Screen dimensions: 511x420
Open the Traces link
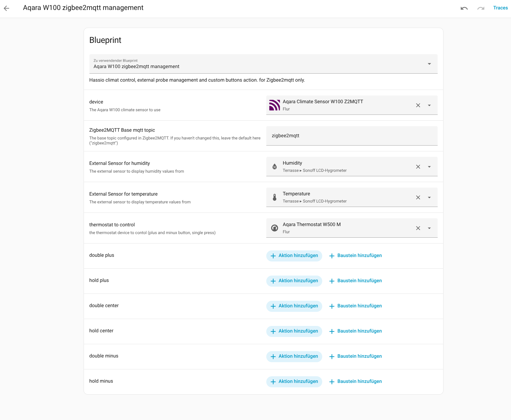coord(500,8)
